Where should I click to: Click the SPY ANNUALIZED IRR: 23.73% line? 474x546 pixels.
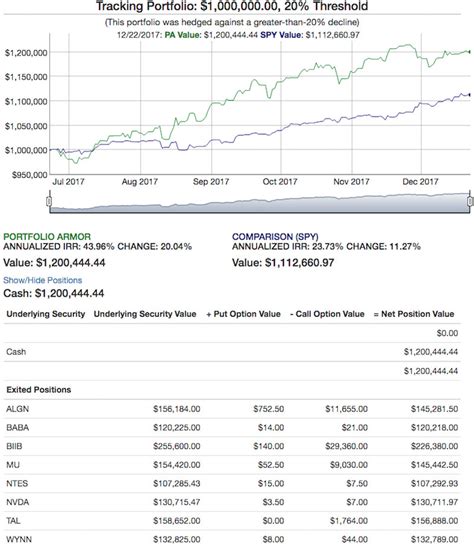(326, 247)
